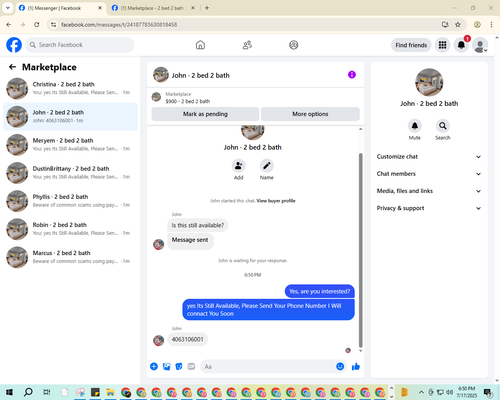Open the Friends icon in top navigation

tap(247, 45)
